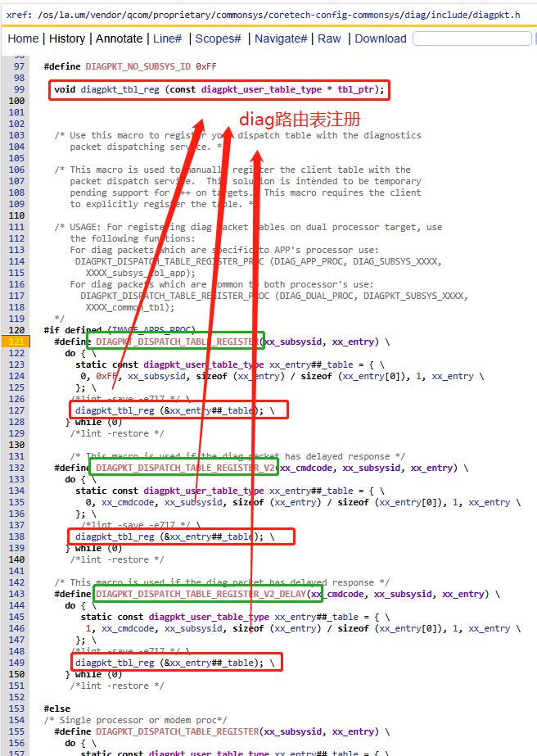Jump to line number 97
This screenshot has width=537, height=756.
click(19, 66)
